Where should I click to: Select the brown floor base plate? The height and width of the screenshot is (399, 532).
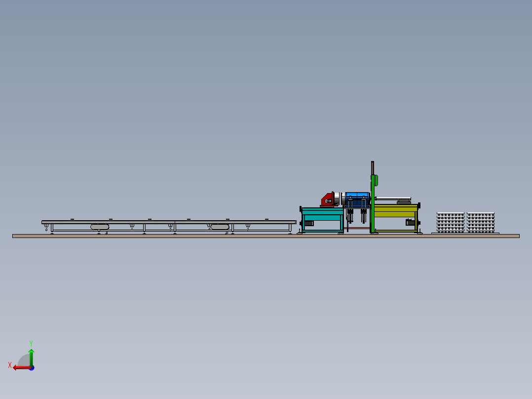click(x=266, y=236)
